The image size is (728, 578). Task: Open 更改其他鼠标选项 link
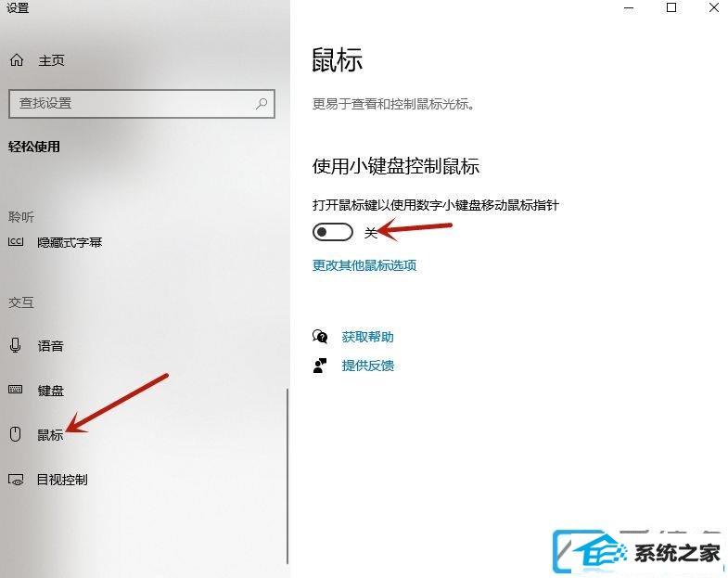(x=364, y=265)
